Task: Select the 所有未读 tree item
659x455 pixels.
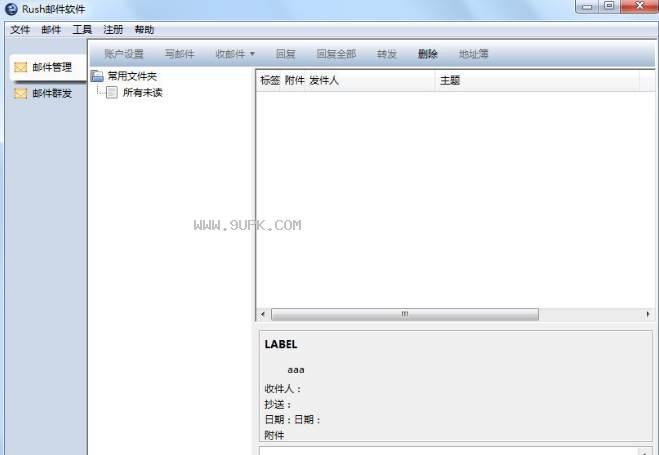Action: [142, 92]
